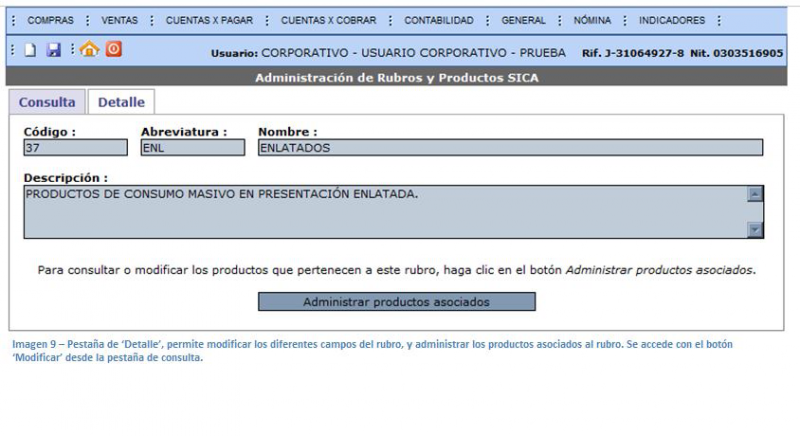The height and width of the screenshot is (436, 800).
Task: Open the GENERAL menu
Action: (x=523, y=20)
